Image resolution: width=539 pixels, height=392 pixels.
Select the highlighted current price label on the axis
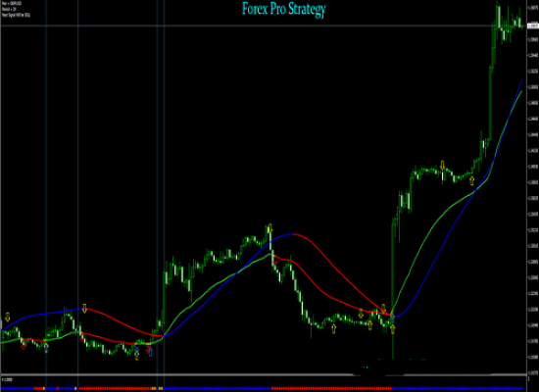pos(533,25)
